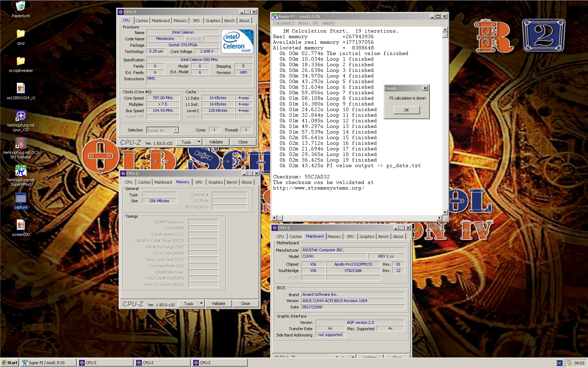
Task: Close the Finish dialog with X
Action: click(x=425, y=88)
